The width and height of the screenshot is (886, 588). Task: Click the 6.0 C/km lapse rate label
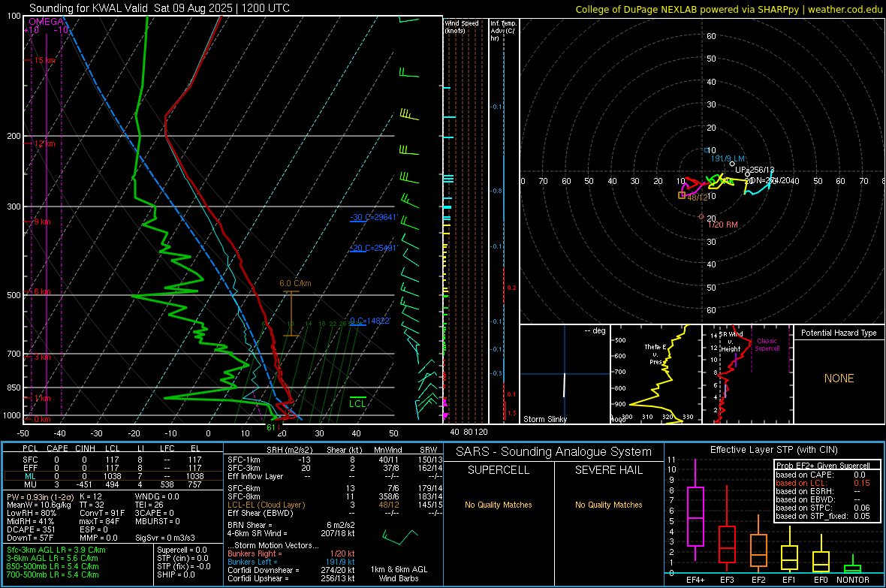point(295,283)
